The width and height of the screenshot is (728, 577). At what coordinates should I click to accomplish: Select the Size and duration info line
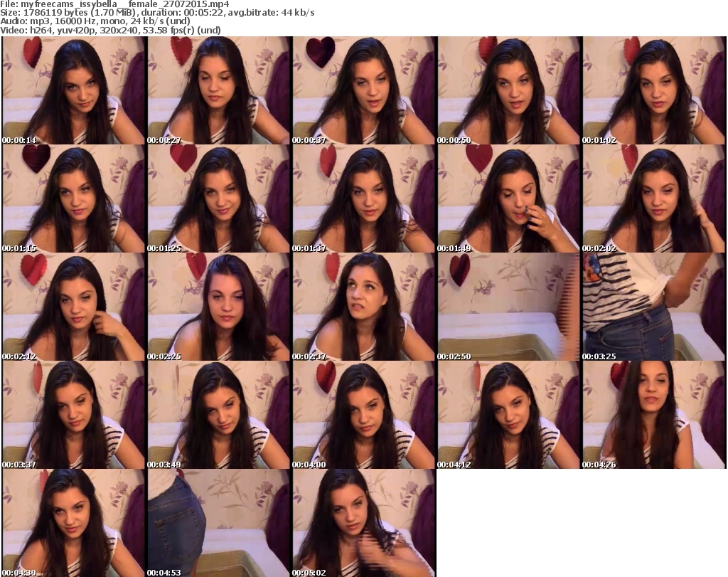(157, 13)
